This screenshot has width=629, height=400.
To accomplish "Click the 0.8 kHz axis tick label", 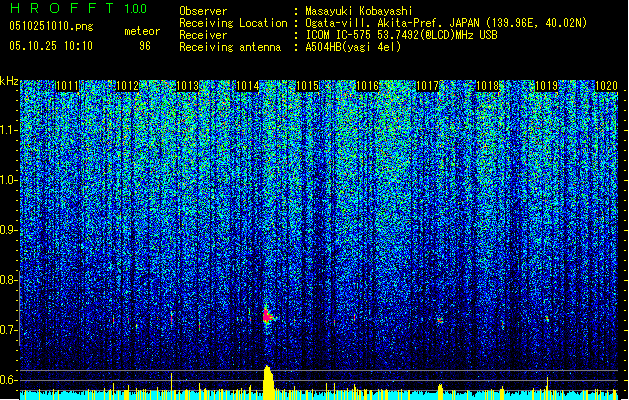I will point(8,280).
